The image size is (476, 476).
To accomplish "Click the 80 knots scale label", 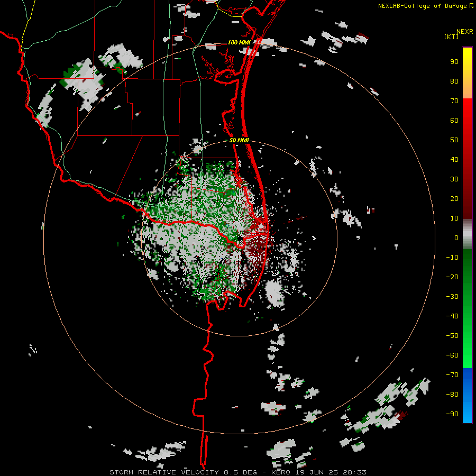I will point(454,81).
